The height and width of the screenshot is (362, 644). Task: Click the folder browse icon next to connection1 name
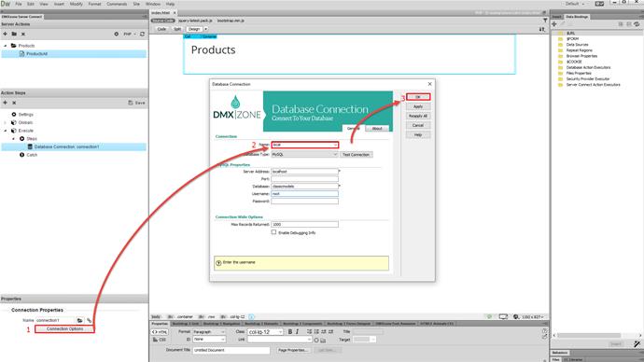(80, 320)
